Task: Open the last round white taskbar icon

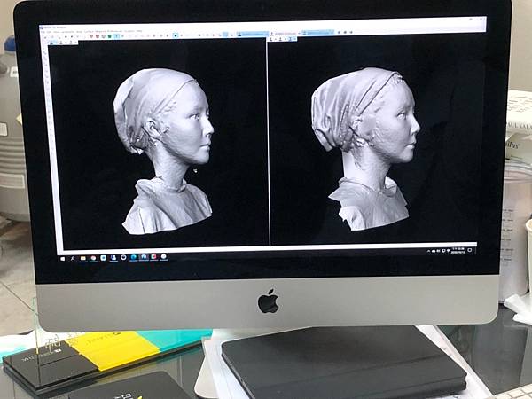Action: pyautogui.click(x=164, y=257)
